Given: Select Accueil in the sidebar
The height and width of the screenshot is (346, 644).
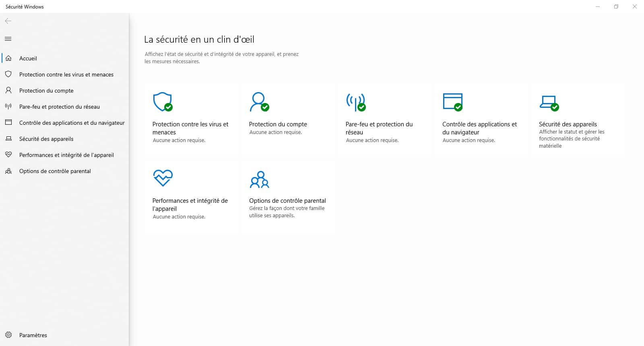Looking at the screenshot, I should click(x=64, y=58).
